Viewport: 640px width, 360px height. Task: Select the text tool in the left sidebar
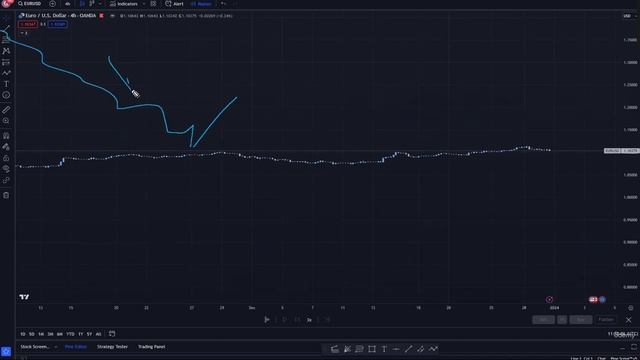coord(6,84)
